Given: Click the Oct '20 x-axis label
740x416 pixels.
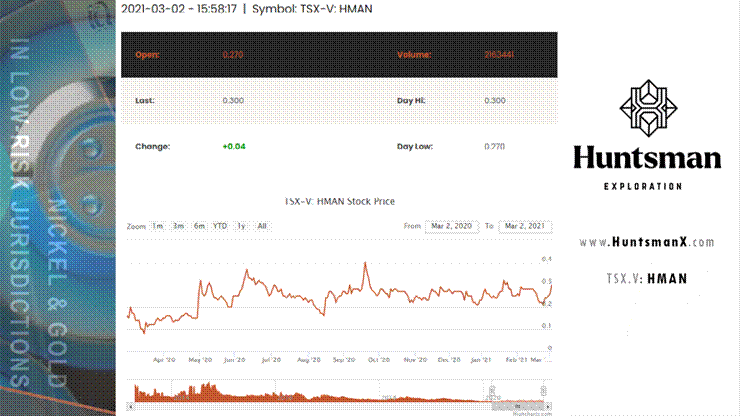Looking at the screenshot, I should [x=379, y=360].
